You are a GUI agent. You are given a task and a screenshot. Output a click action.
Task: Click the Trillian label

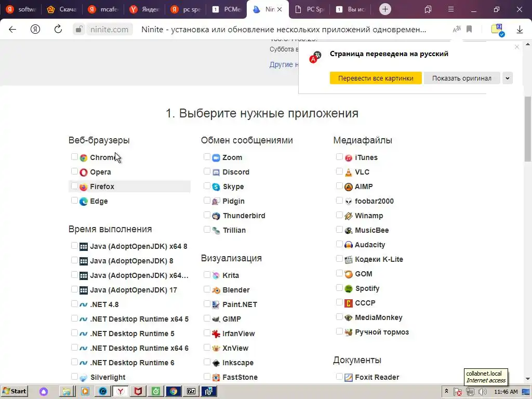point(234,230)
